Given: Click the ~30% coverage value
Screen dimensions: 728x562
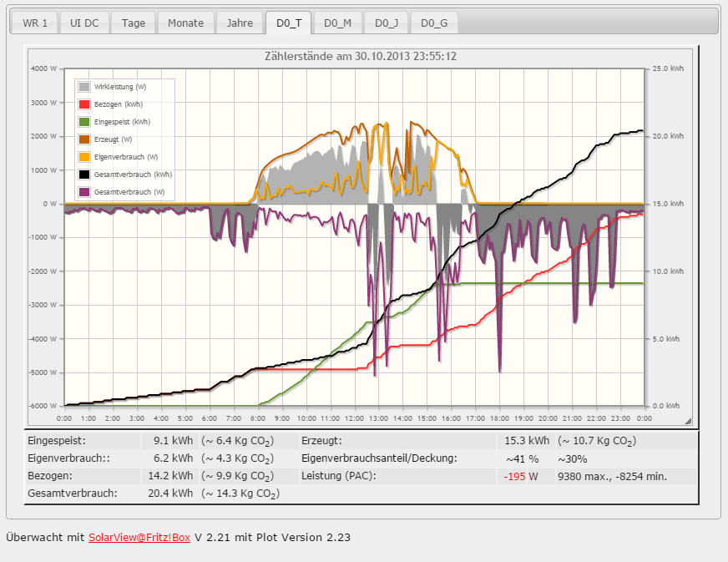Looking at the screenshot, I should 573,459.
